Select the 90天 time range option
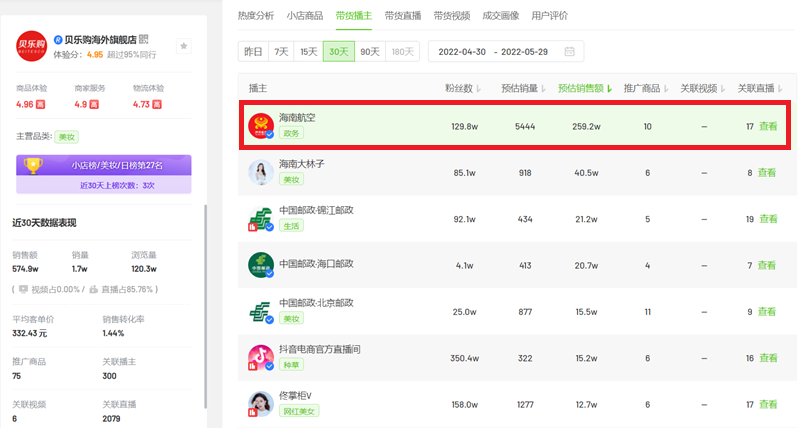The image size is (800, 428). click(370, 52)
